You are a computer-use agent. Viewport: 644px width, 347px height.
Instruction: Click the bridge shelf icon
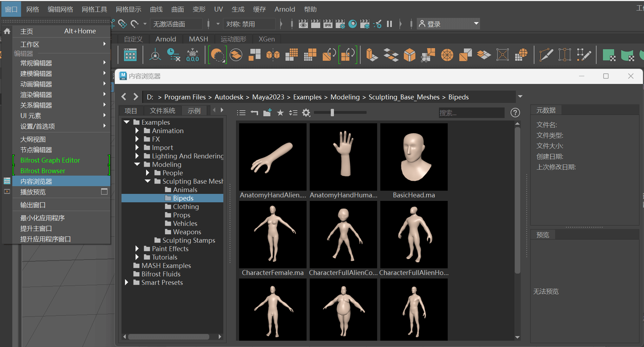[x=428, y=55]
